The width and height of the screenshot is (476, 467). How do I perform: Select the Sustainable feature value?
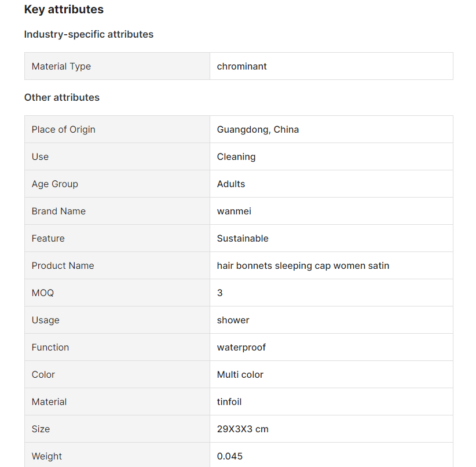pos(243,239)
